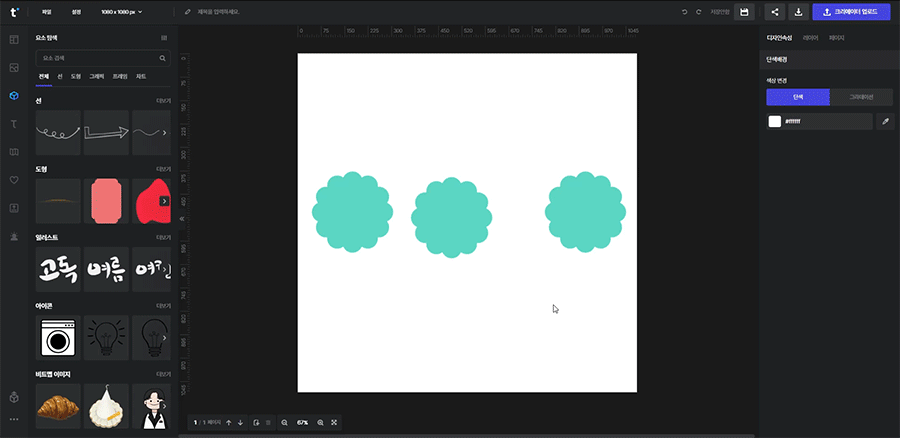
Task: Select the 단색 solid color option
Action: coord(797,97)
